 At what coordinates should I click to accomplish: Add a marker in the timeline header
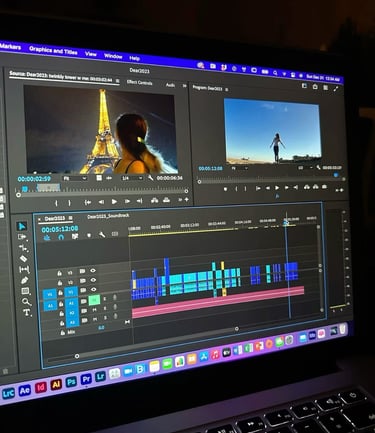[89, 235]
